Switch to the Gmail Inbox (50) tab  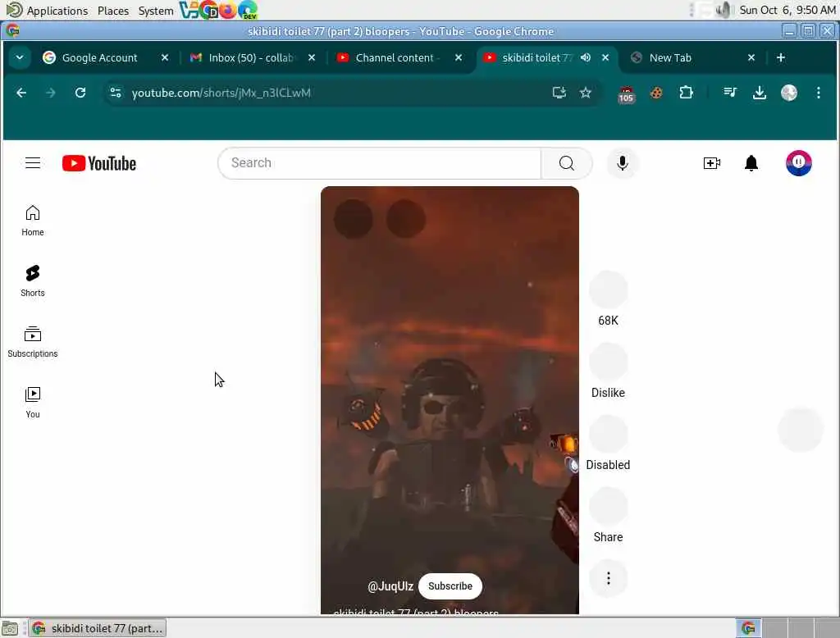tap(252, 57)
